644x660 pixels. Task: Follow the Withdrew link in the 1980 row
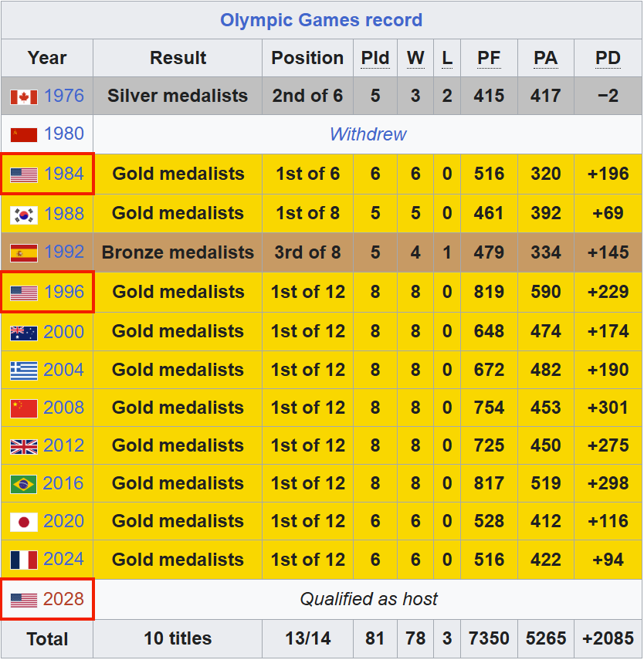[x=368, y=134]
